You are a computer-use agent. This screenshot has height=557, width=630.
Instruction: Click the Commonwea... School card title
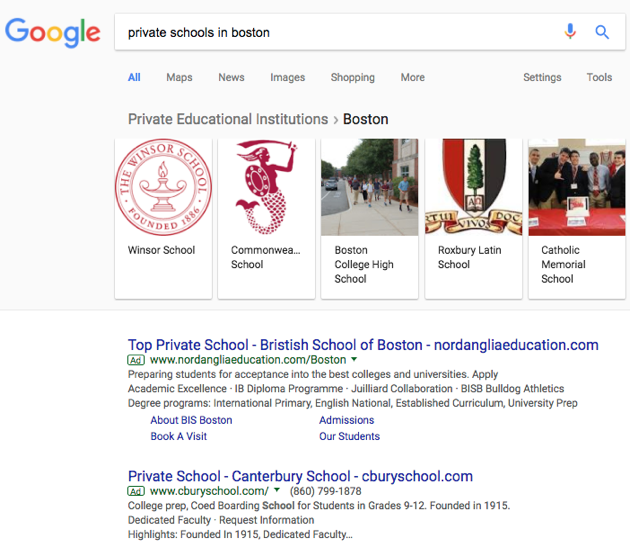pos(266,257)
